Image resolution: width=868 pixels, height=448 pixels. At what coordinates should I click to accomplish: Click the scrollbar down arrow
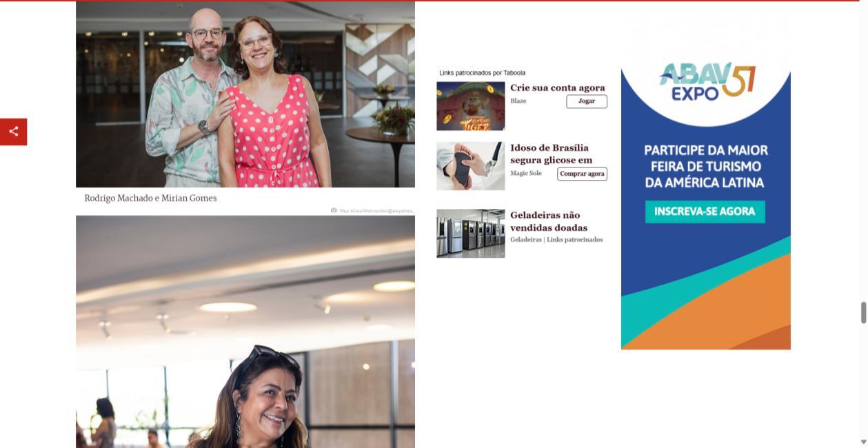click(x=863, y=442)
